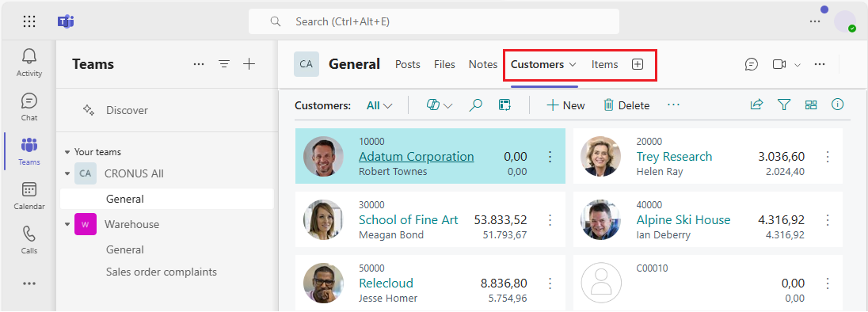Viewport: 868px width, 312px height.
Task: Open more actions ellipsis in Customers toolbar
Action: click(x=673, y=105)
